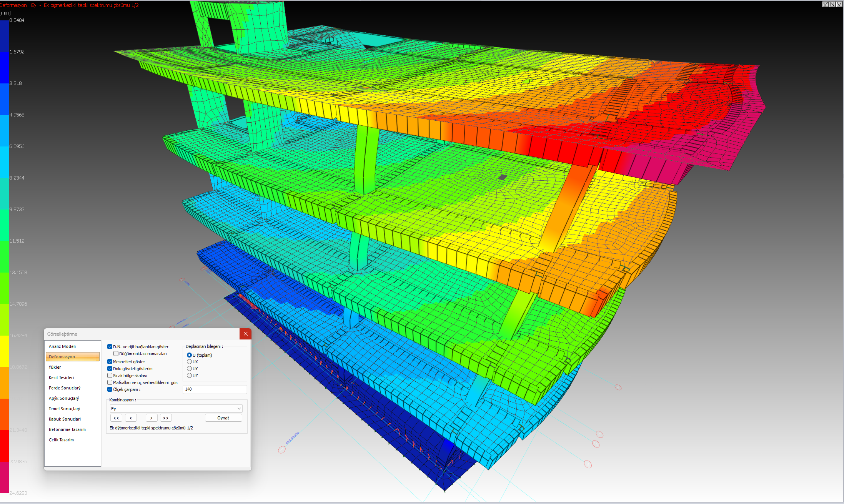Viewport: 844px width, 504px height.
Task: Go to previous combination with < button
Action: pos(131,418)
